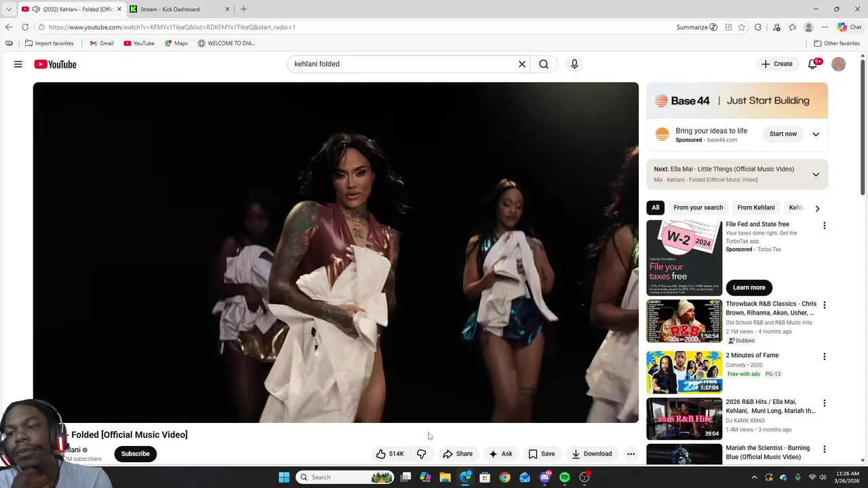The width and height of the screenshot is (868, 488).
Task: Open options for Mariah the Scientist video
Action: pos(825,449)
